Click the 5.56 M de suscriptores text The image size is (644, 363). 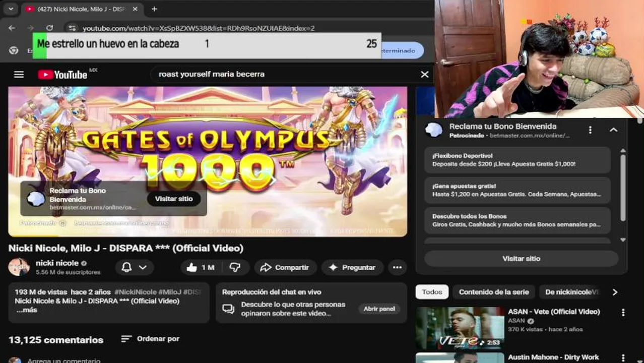68,272
